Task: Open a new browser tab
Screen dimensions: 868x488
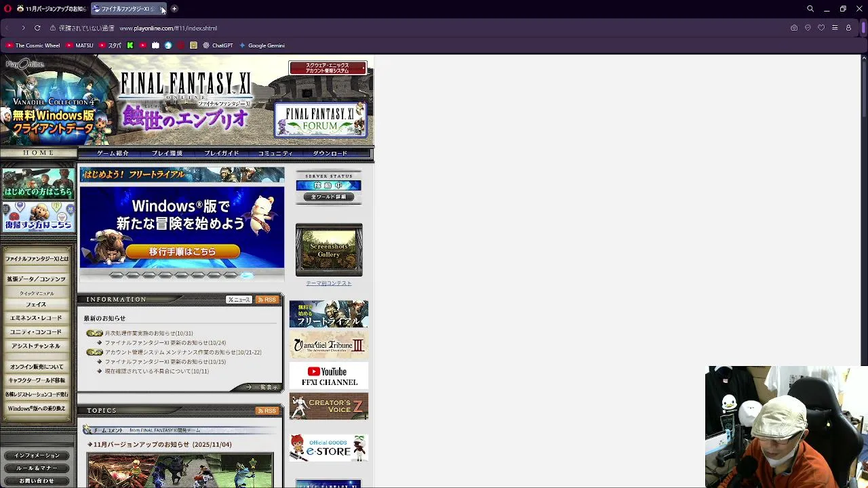Action: point(174,9)
